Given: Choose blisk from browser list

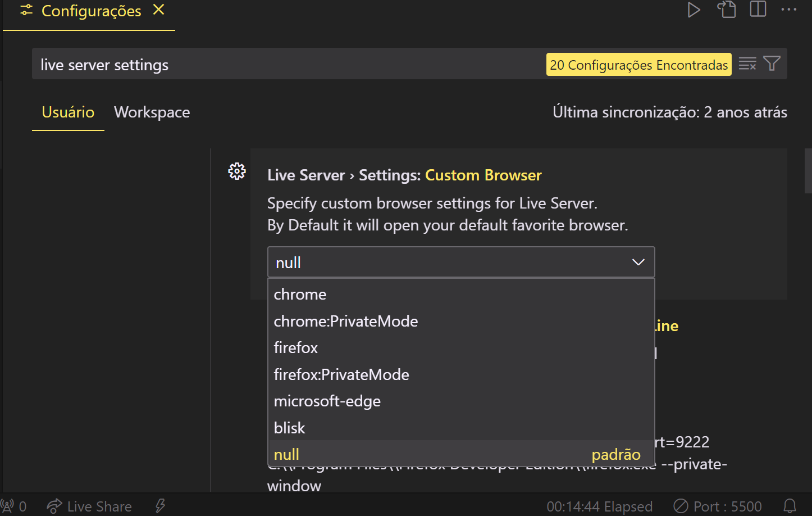Looking at the screenshot, I should coord(461,428).
